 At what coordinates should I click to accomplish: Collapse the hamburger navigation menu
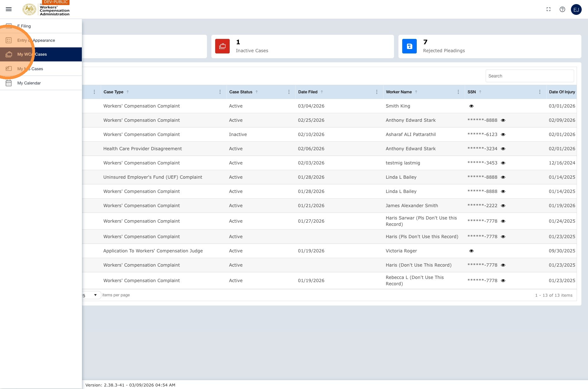[9, 9]
